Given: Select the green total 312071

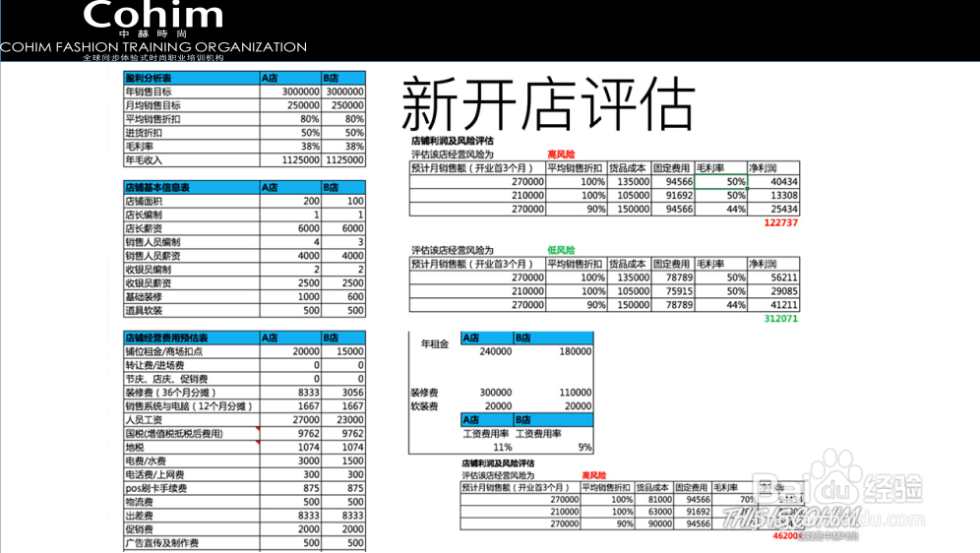Looking at the screenshot, I should point(780,319).
